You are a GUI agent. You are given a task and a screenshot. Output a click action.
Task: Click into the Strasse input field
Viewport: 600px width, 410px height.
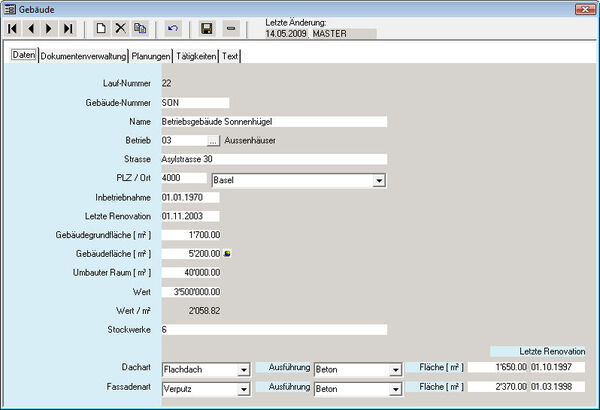[x=272, y=158]
